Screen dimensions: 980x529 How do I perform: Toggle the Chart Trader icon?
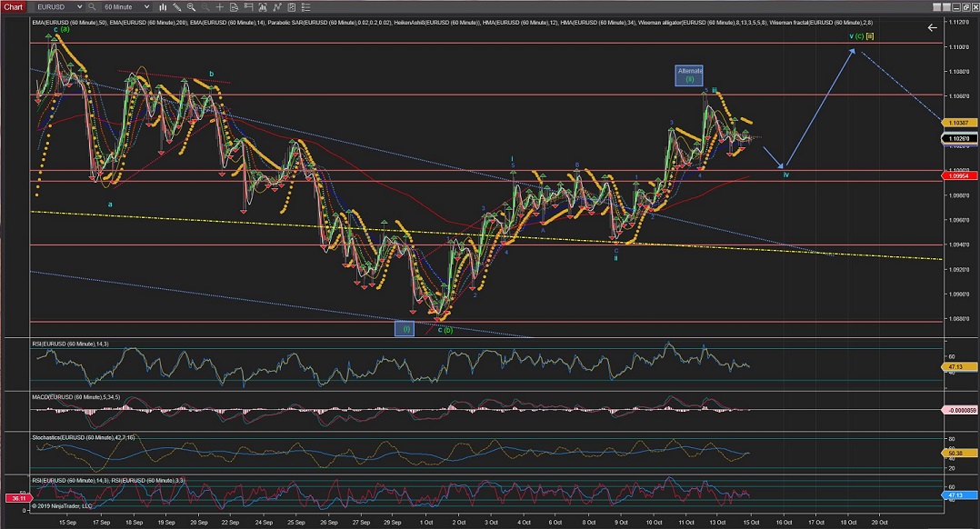248,7
